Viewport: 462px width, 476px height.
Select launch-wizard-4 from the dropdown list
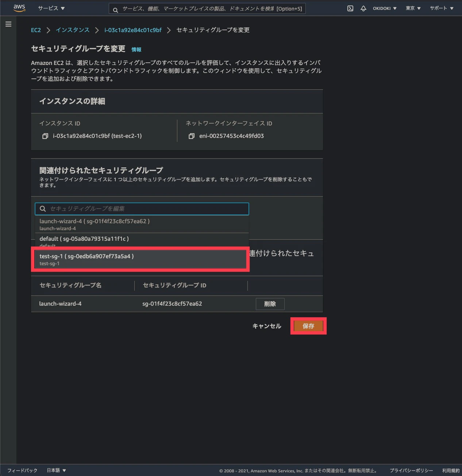pyautogui.click(x=142, y=224)
